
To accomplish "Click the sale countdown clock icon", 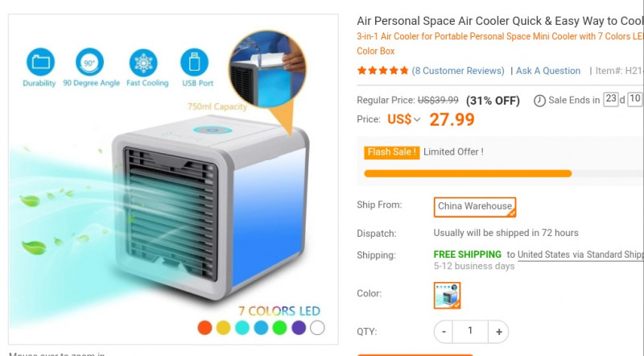I will 539,101.
